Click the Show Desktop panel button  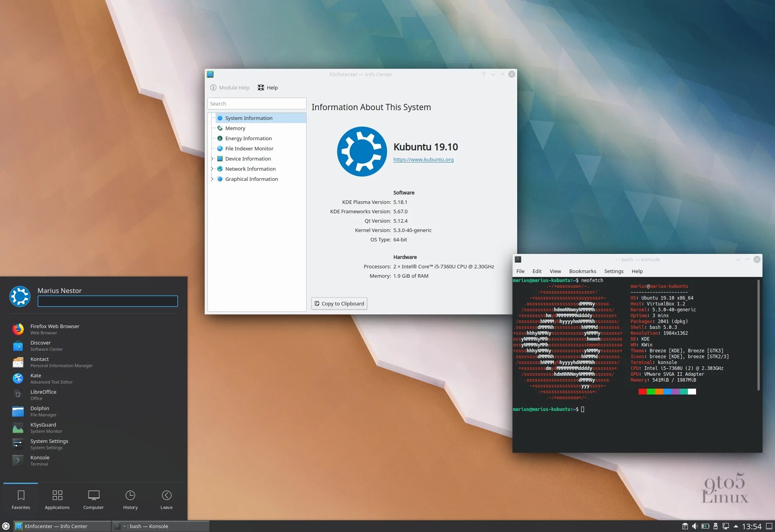click(x=769, y=526)
